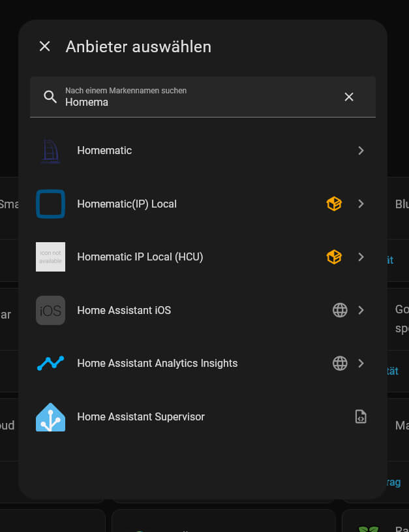The image size is (409, 532).
Task: Click the unavailable icon placeholder for HCU
Action: tap(50, 257)
